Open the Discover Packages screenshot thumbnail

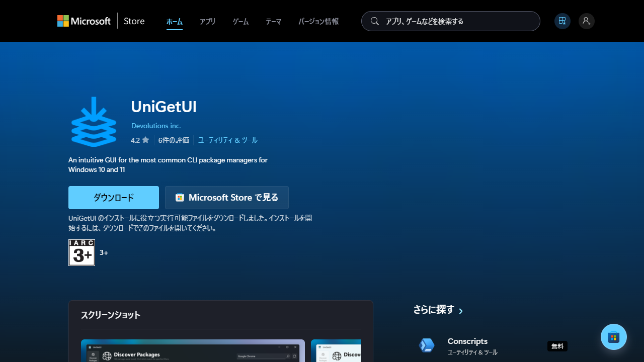tap(193, 351)
